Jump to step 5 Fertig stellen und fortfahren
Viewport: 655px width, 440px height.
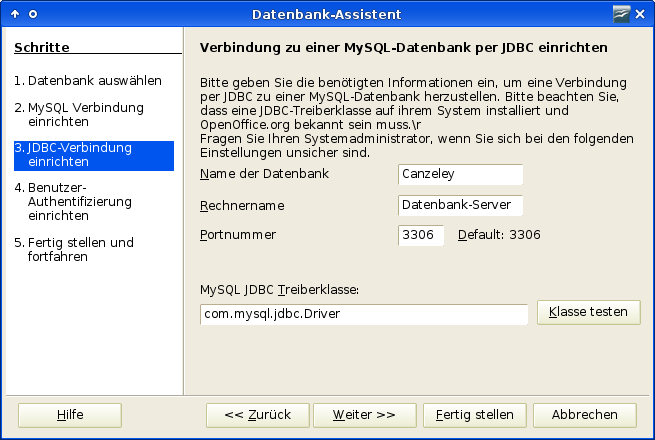coord(74,249)
